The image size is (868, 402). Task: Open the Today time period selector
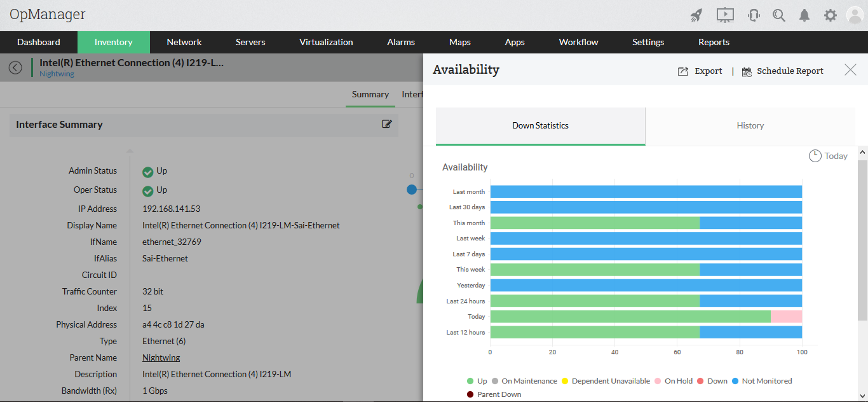pos(829,156)
